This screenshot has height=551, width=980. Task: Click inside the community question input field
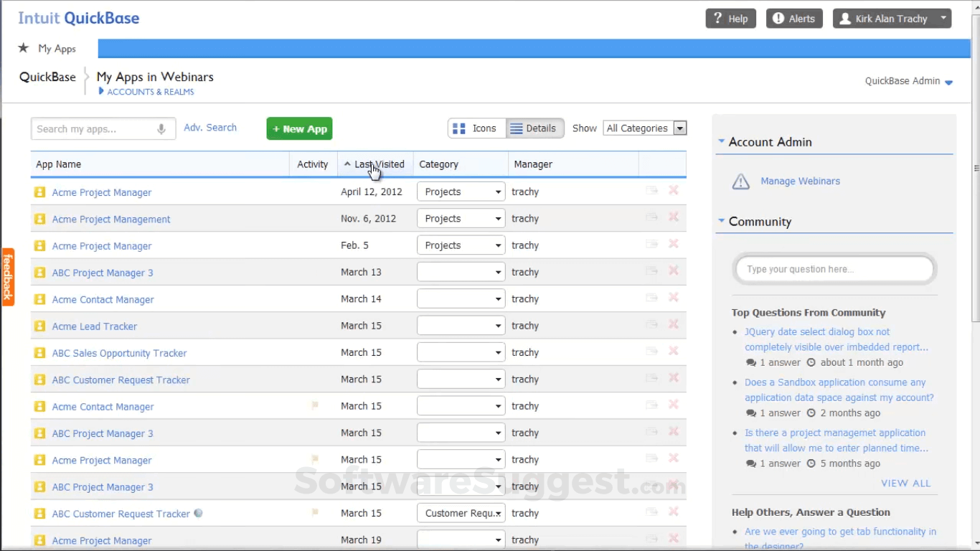tap(834, 268)
